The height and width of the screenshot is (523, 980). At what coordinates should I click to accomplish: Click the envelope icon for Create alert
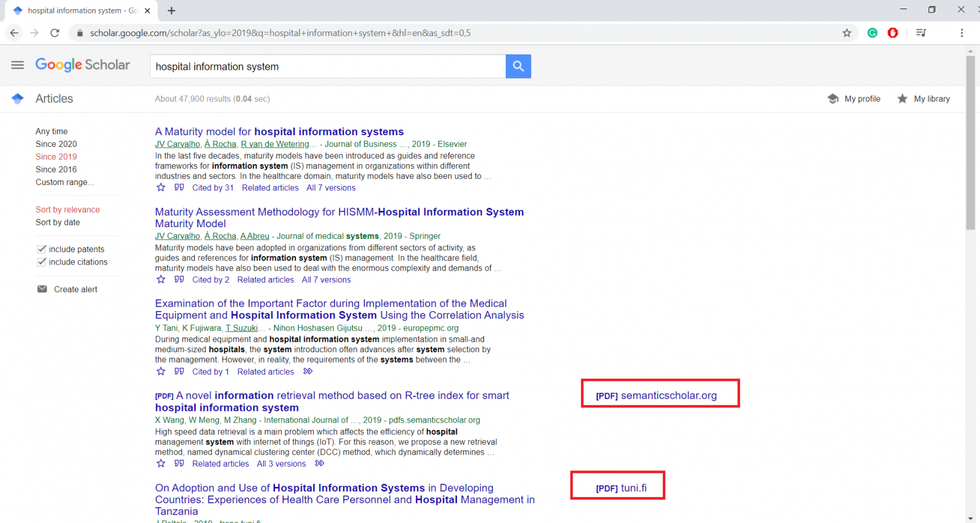pyautogui.click(x=42, y=289)
